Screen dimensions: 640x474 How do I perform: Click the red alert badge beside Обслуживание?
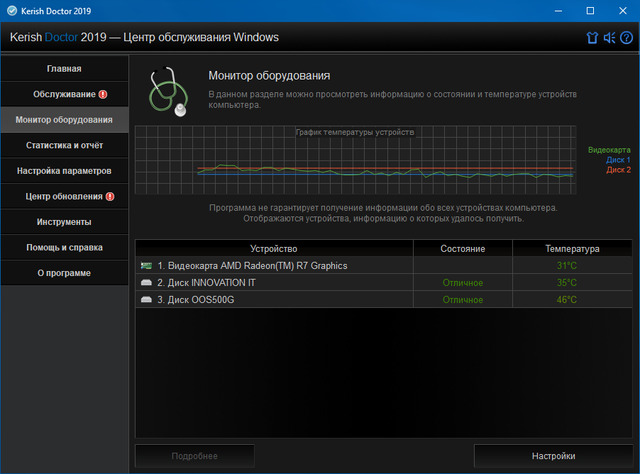(x=103, y=94)
